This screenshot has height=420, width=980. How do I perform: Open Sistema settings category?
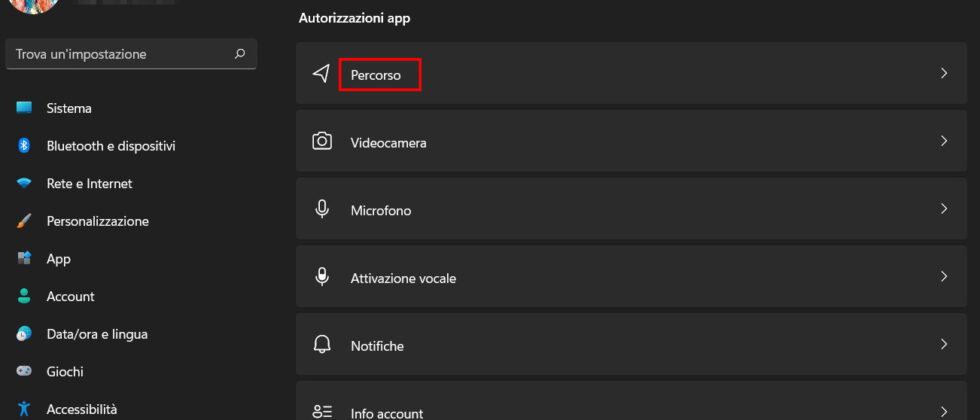coord(69,108)
